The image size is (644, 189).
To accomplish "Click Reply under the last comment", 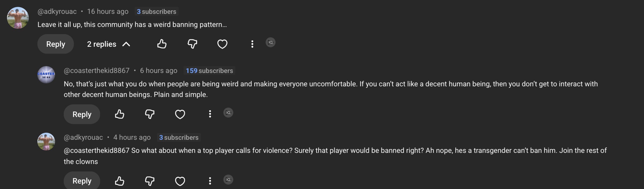I will pyautogui.click(x=82, y=181).
